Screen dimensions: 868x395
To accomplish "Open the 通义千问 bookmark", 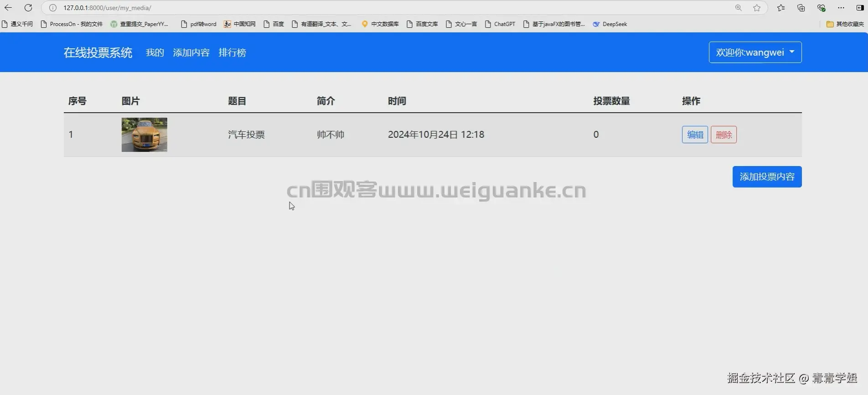I will (17, 24).
